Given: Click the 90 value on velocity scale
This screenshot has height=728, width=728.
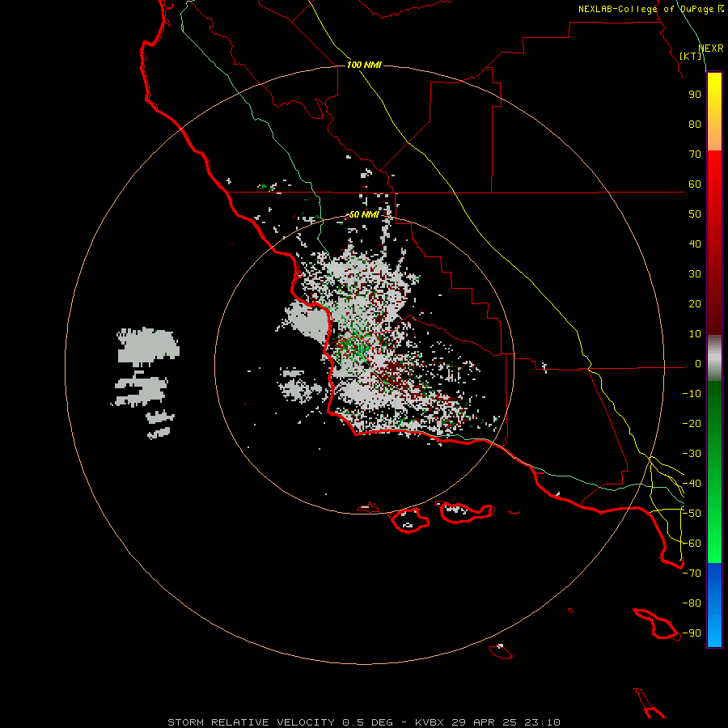Looking at the screenshot, I should (695, 95).
